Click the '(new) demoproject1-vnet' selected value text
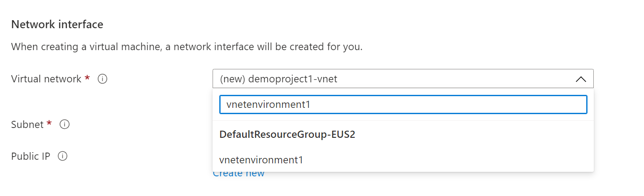The width and height of the screenshot is (644, 196). point(278,79)
